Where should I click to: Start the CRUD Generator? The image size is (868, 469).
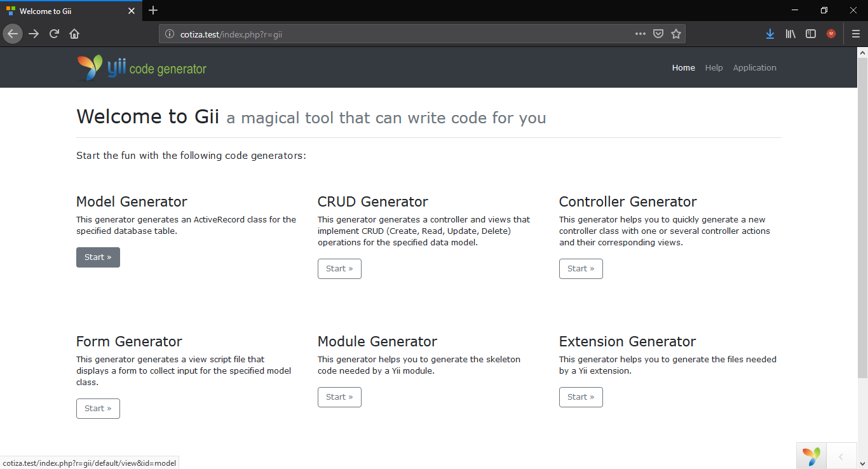[339, 269]
